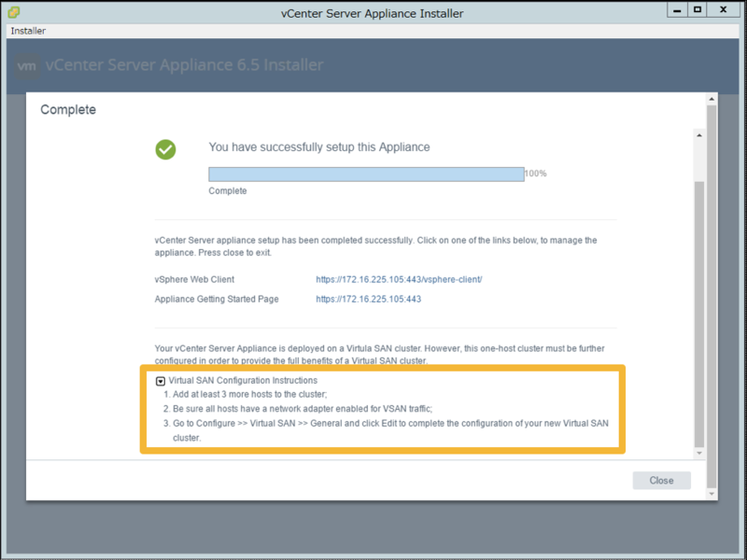Click the outer dialog scrollbar down arrow

712,494
